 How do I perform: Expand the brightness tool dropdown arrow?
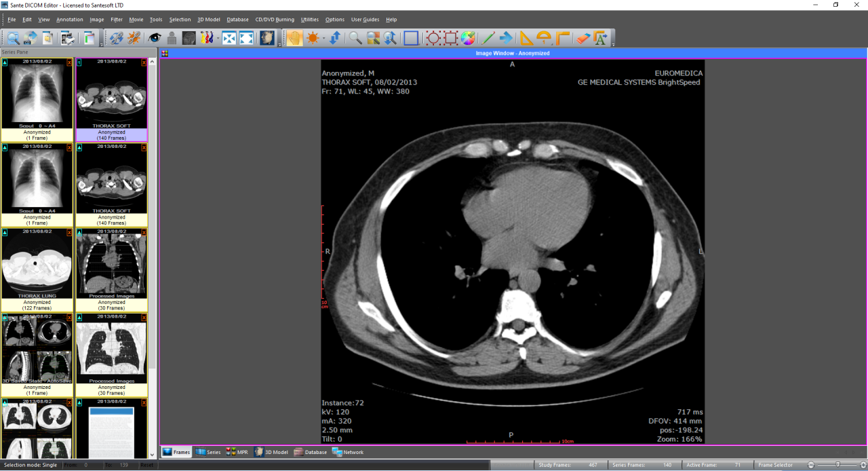323,38
